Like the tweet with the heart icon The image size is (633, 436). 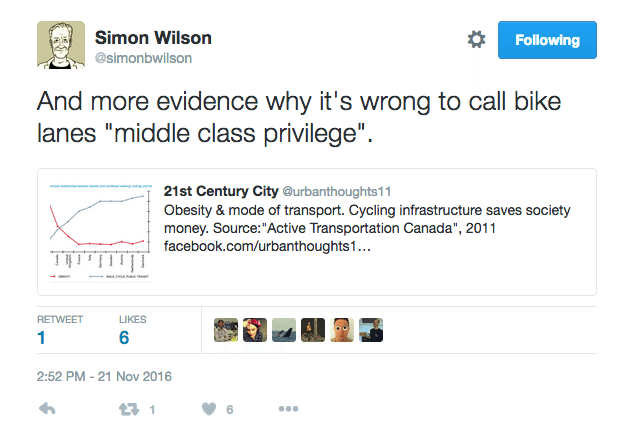click(x=209, y=409)
